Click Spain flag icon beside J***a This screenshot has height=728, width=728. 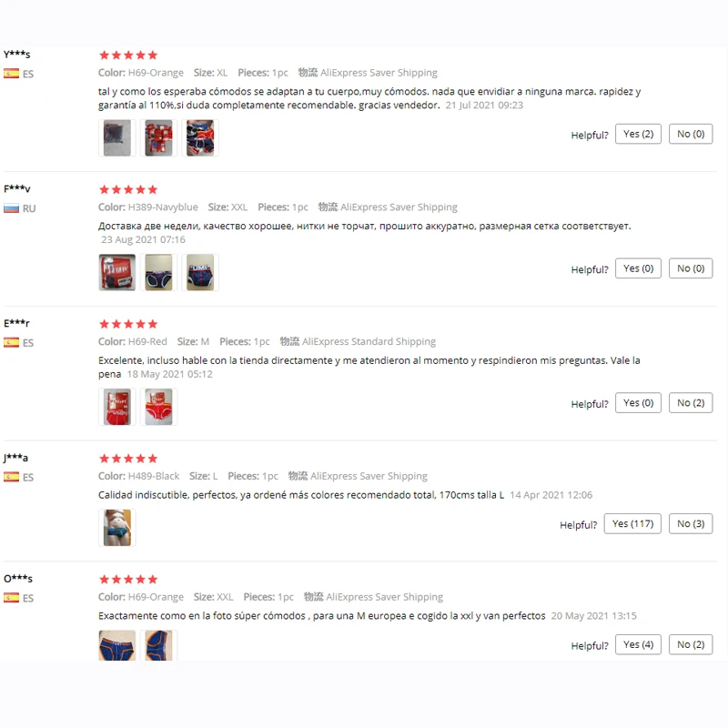pyautogui.click(x=11, y=477)
